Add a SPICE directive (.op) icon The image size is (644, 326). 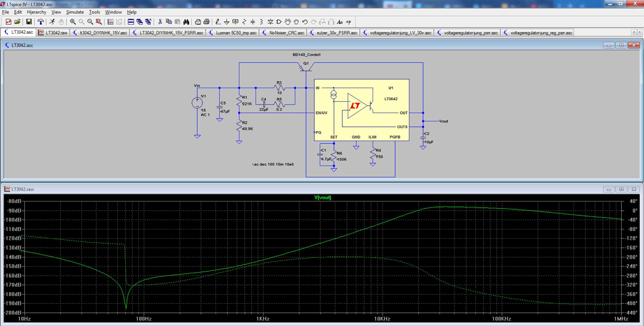click(349, 22)
